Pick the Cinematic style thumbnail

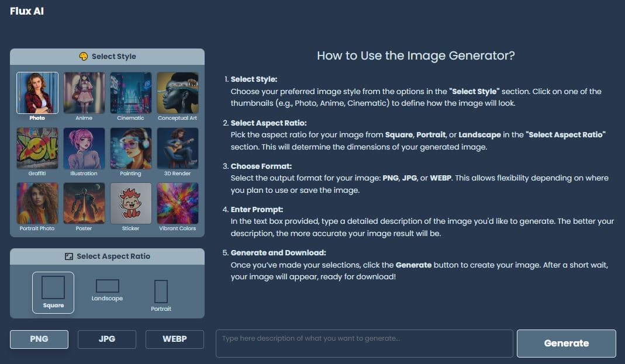pyautogui.click(x=131, y=93)
